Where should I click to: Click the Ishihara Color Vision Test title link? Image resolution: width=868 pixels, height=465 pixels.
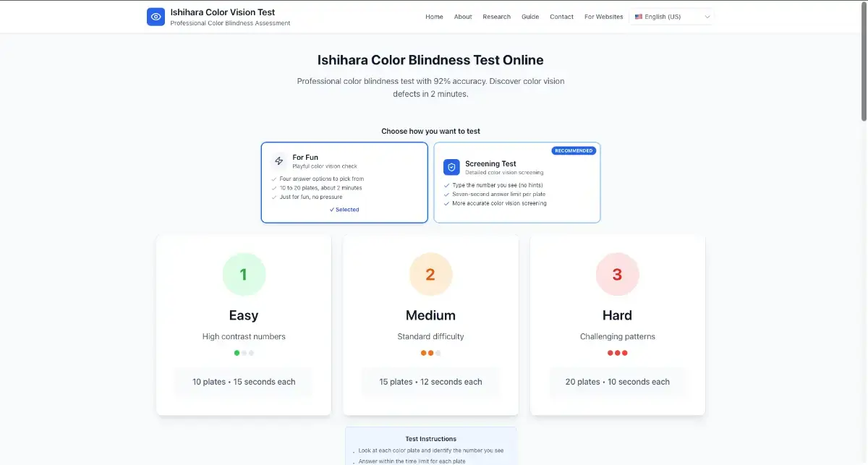pos(223,12)
